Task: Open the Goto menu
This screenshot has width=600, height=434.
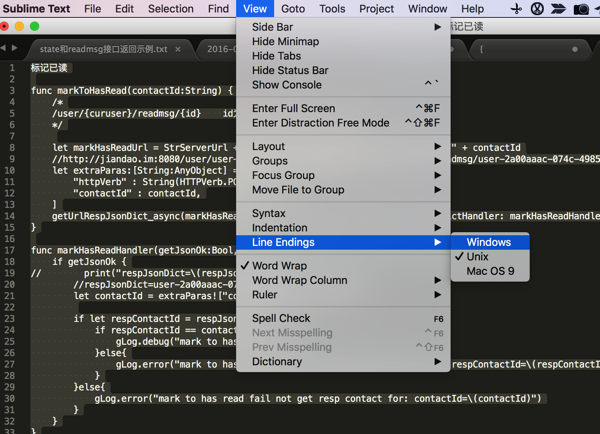Action: tap(293, 9)
